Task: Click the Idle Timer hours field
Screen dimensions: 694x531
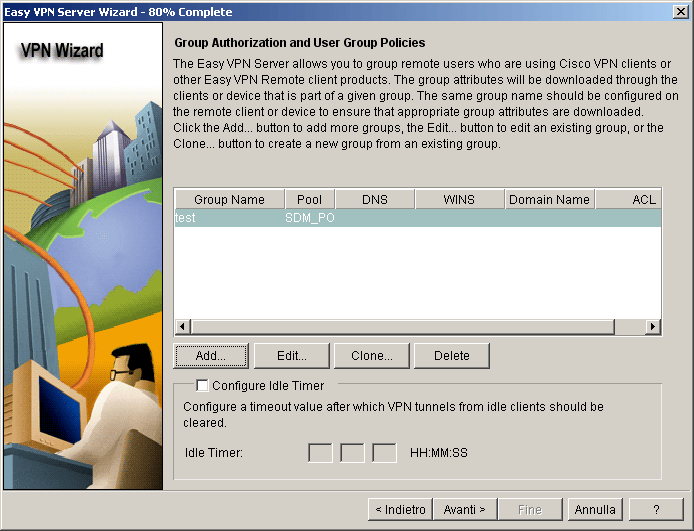Action: (x=320, y=453)
